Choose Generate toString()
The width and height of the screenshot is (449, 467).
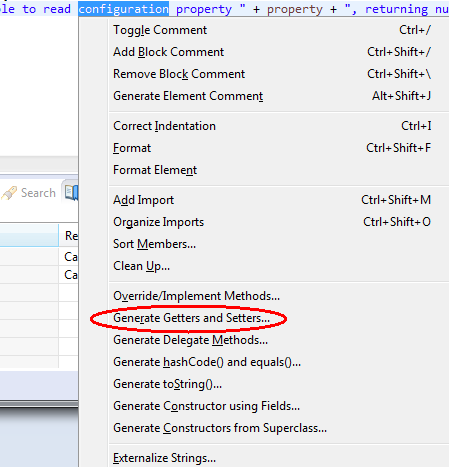point(264,384)
